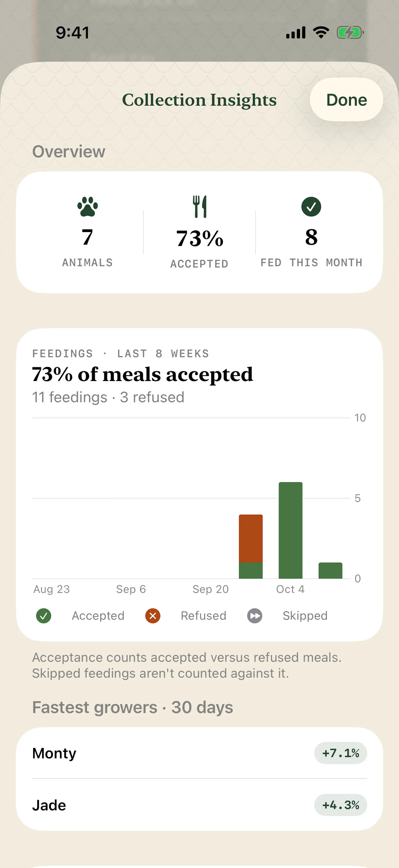Tap the tallest green bar near Oct 4
Image resolution: width=399 pixels, height=868 pixels.
291,530
